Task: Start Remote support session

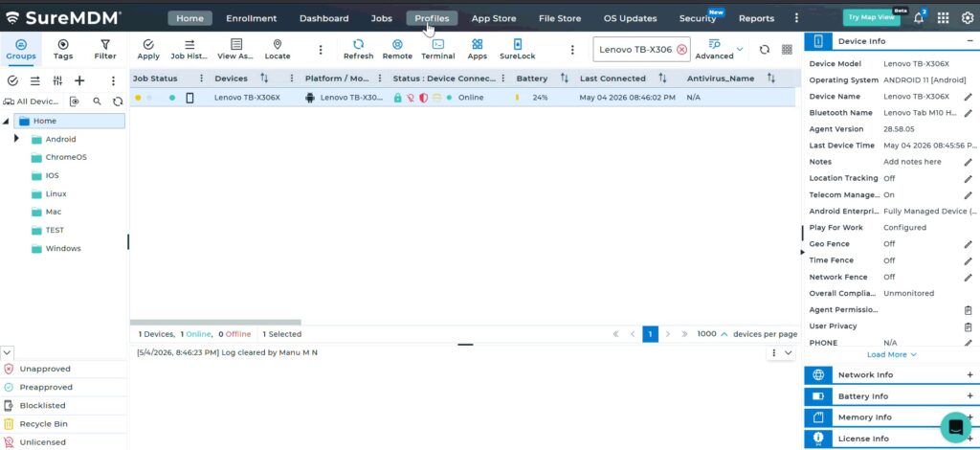Action: pos(397,50)
